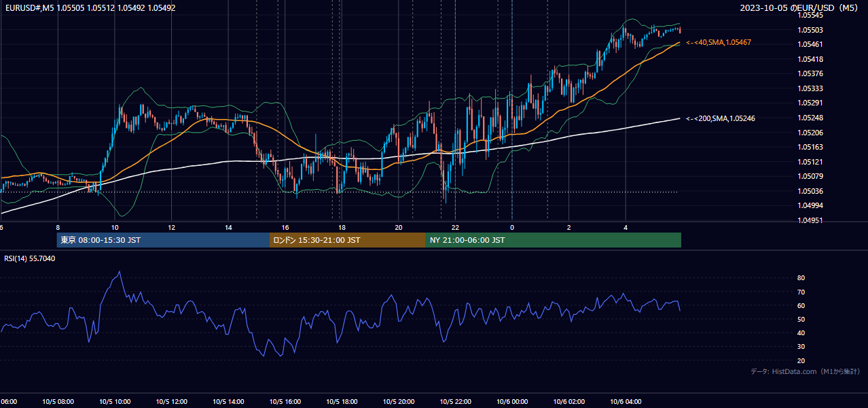
Task: Click price axis value 1.05291
Action: (x=810, y=103)
